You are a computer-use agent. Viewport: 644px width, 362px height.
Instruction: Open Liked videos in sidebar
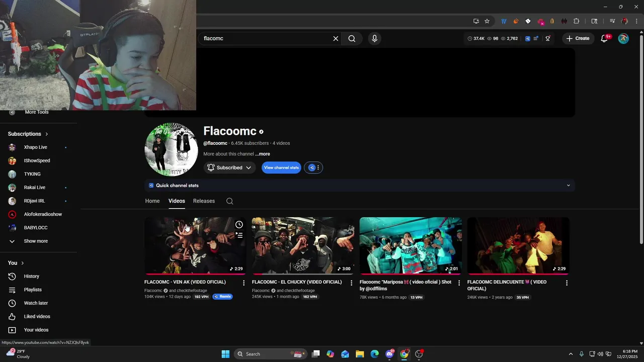[38, 316]
